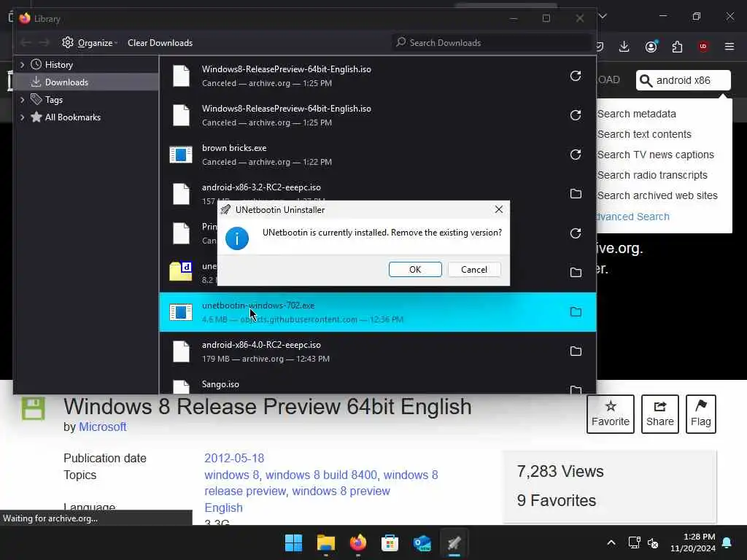This screenshot has width=747, height=560.
Task: Select History in the Library sidebar
Action: (58, 65)
